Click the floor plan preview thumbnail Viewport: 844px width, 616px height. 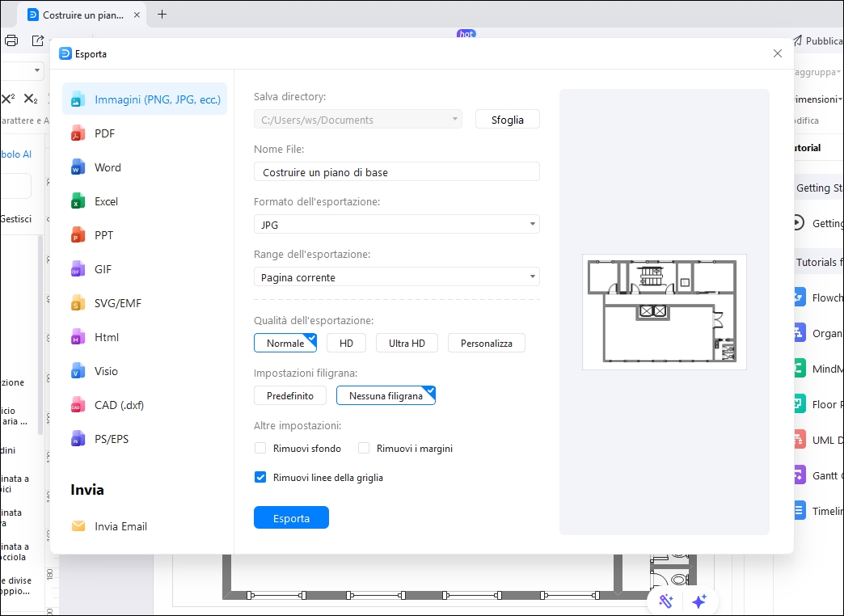pyautogui.click(x=664, y=311)
